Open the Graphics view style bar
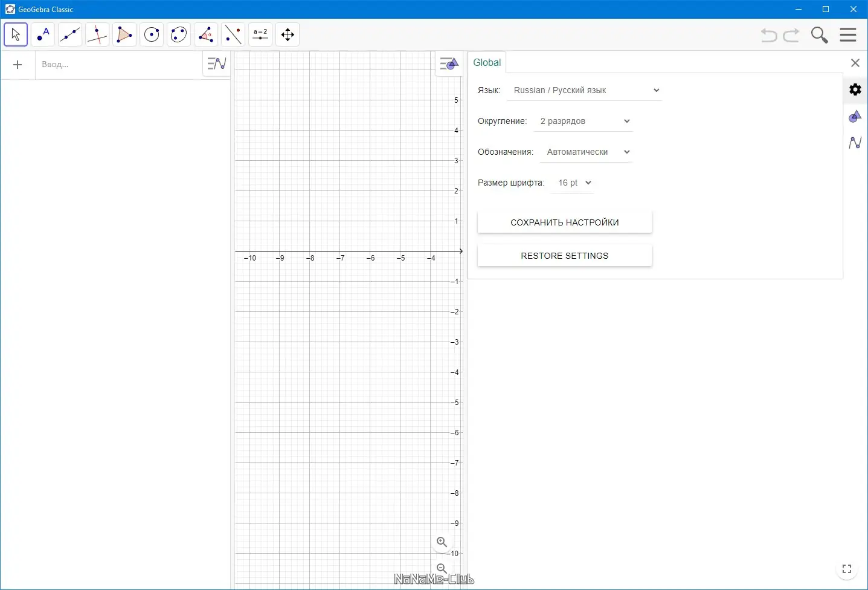This screenshot has width=868, height=590. [x=449, y=63]
